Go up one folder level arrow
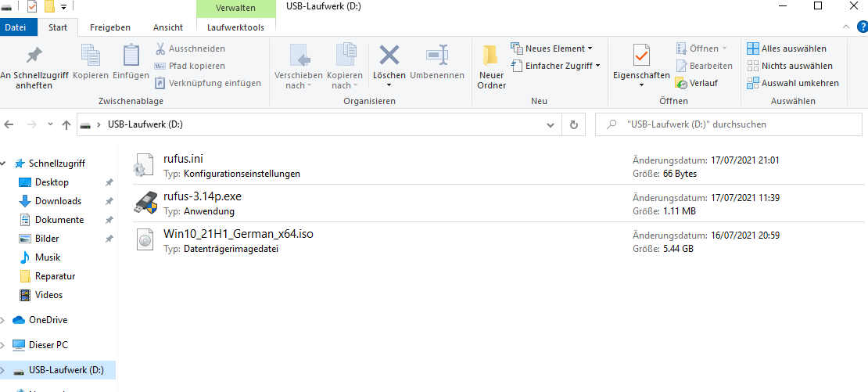This screenshot has height=392, width=868. [x=66, y=124]
